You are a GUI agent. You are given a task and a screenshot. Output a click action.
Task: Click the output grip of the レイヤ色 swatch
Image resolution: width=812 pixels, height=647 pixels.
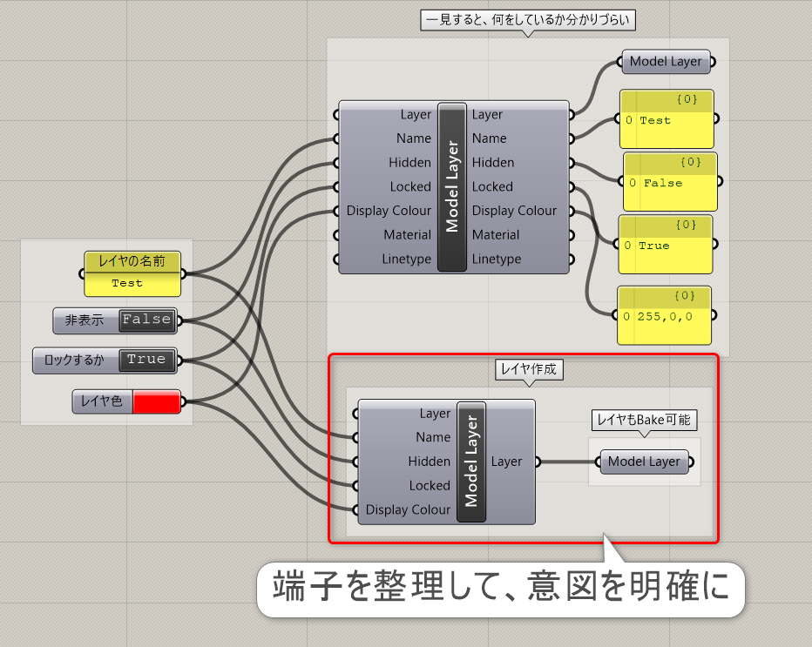point(183,401)
